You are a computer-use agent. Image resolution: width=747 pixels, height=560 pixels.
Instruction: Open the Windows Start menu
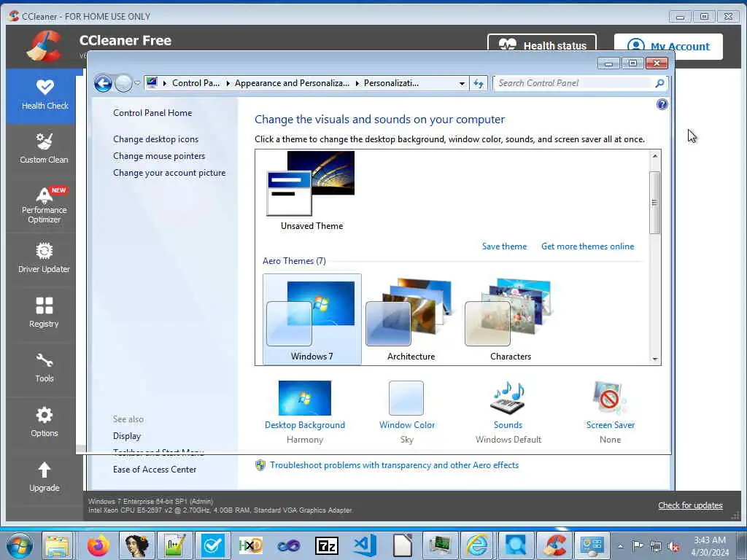point(20,545)
